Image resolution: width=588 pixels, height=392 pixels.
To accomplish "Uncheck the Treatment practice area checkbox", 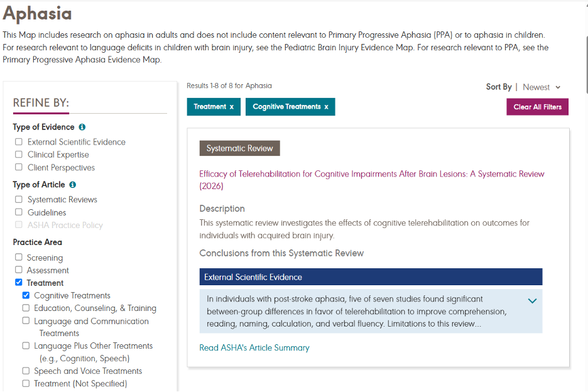I will [18, 282].
